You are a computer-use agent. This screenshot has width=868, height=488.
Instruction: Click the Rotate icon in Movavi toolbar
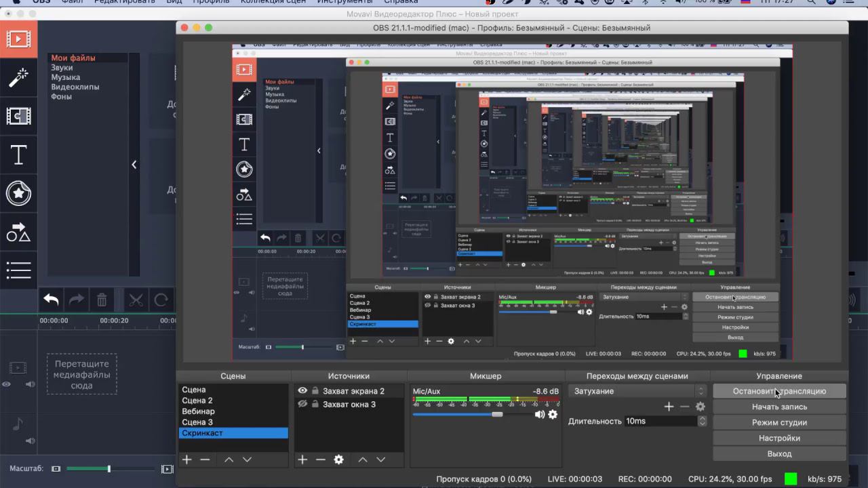pos(161,300)
